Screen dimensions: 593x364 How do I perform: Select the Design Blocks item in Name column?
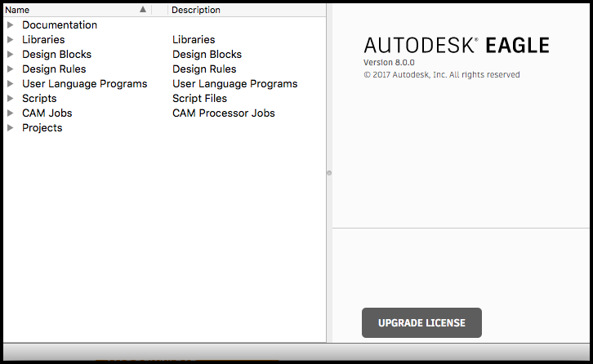click(x=56, y=55)
